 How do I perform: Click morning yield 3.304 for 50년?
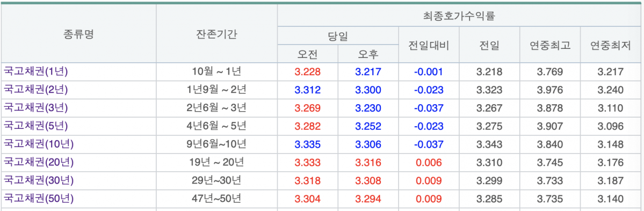tap(308, 199)
